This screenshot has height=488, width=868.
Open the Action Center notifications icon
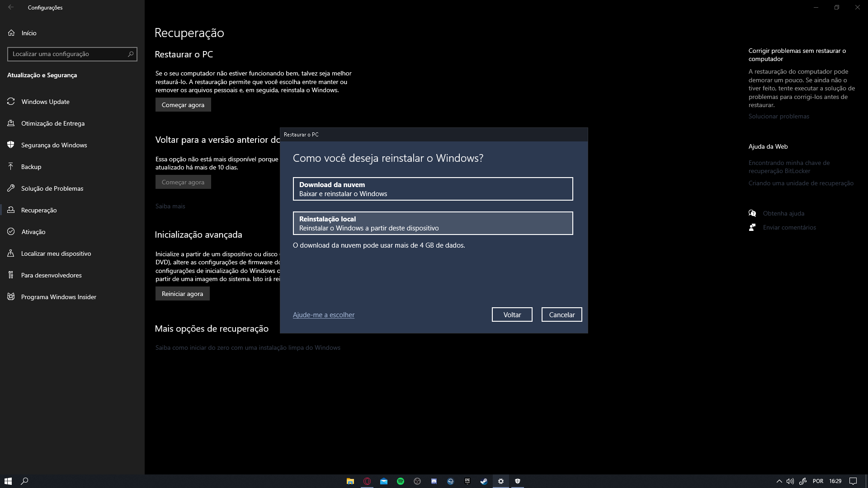[853, 481]
